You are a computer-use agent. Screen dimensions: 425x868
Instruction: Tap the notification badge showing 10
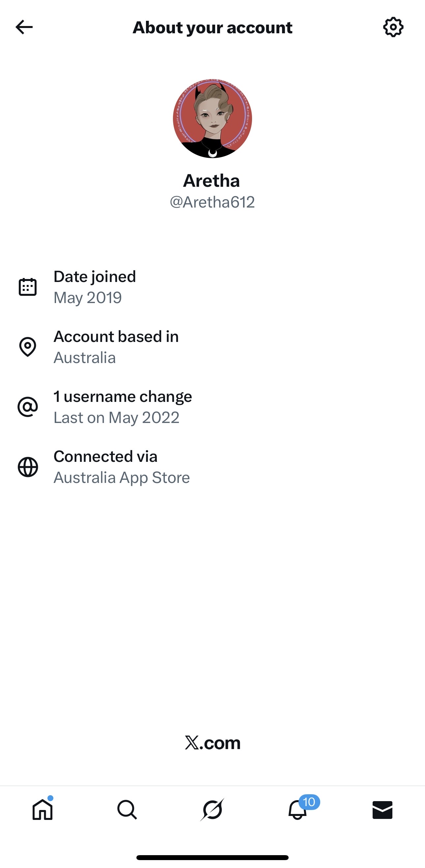(x=309, y=801)
